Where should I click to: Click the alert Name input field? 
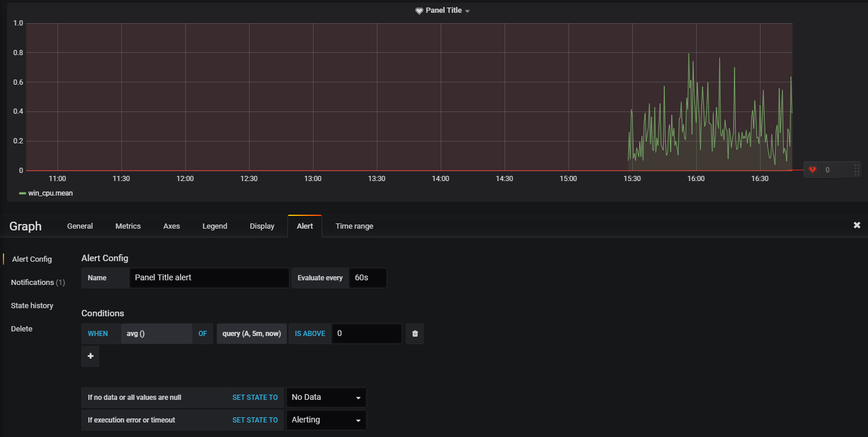pos(209,277)
